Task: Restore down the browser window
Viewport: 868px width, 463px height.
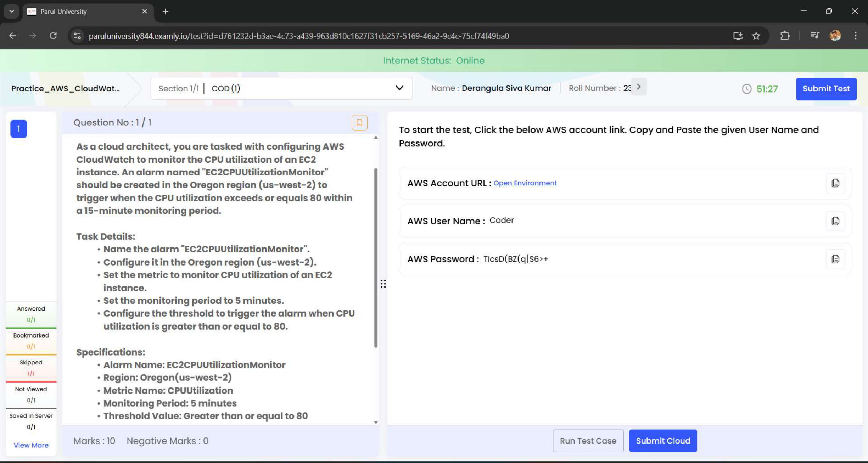Action: 828,11
